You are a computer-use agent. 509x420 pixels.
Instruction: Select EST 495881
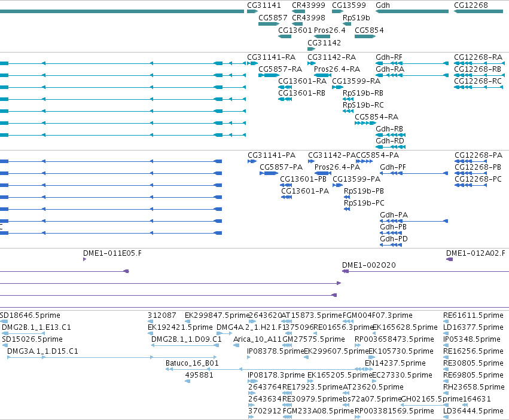(x=199, y=375)
